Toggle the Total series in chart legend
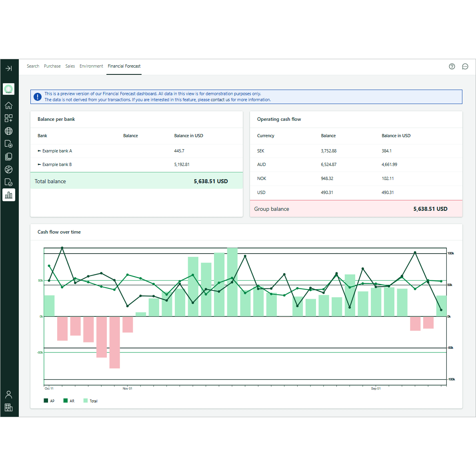 [90, 401]
